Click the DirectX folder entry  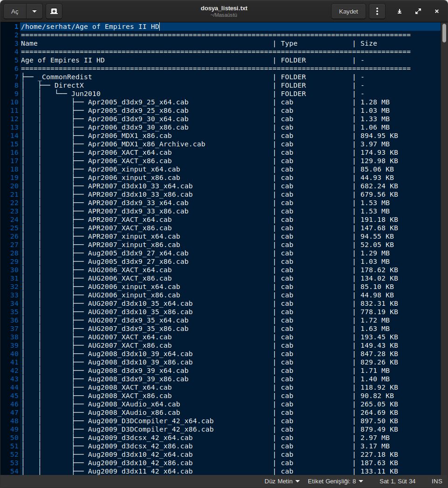click(69, 85)
